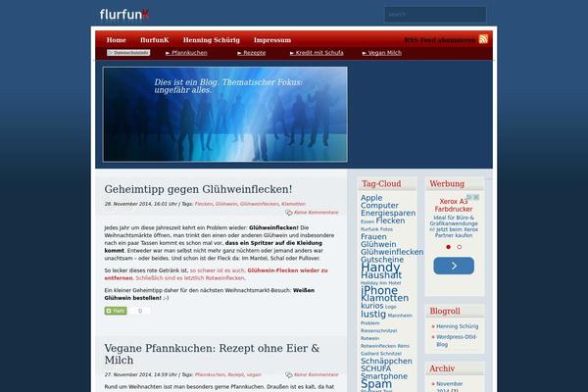Select the iPhone tag in the Tag-Cloud
Screen dimensions: 588x392
pos(379,290)
